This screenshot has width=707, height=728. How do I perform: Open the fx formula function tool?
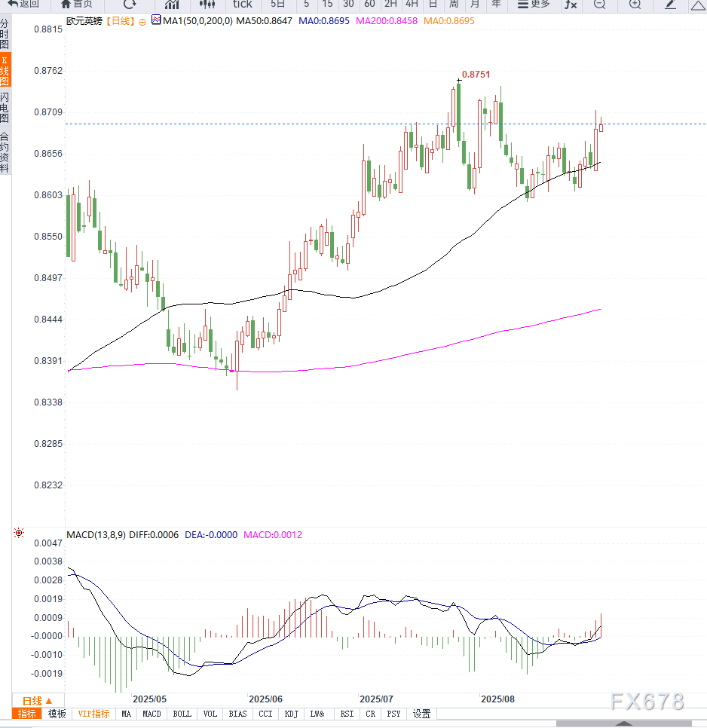click(x=571, y=5)
